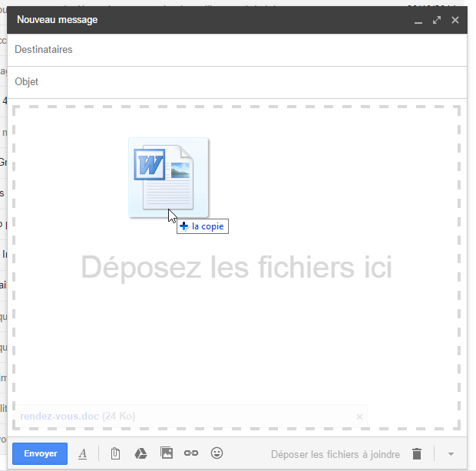476x471 pixels.
Task: Open the emoticon smiley picker
Action: point(217,453)
